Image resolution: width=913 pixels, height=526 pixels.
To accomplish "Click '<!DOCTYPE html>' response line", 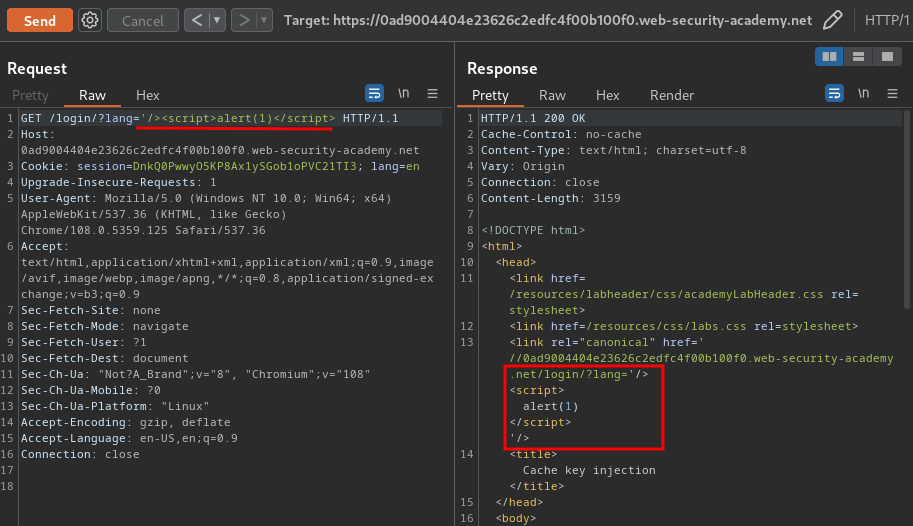I will point(533,230).
